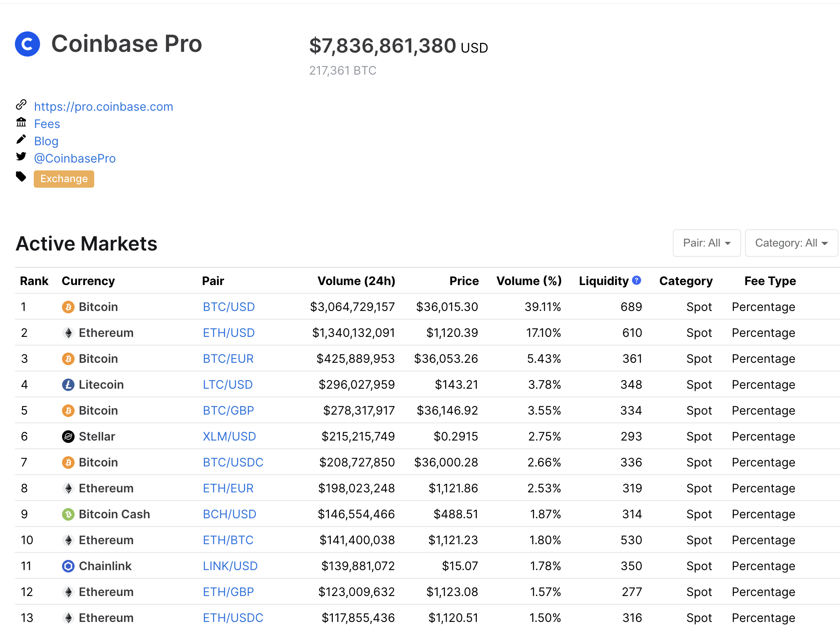This screenshot has height=629, width=840.
Task: Click the Litecoin coin icon
Action: (x=68, y=385)
